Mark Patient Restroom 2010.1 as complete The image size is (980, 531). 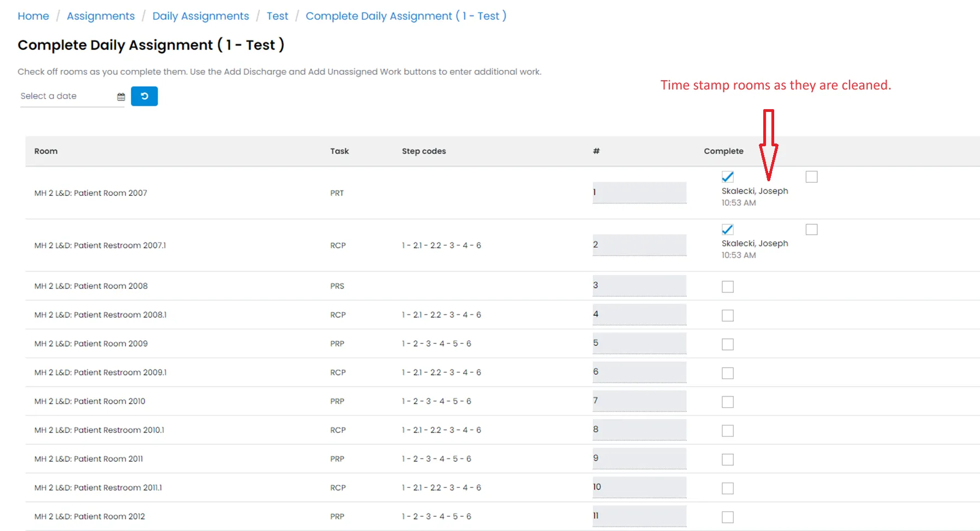[728, 431]
